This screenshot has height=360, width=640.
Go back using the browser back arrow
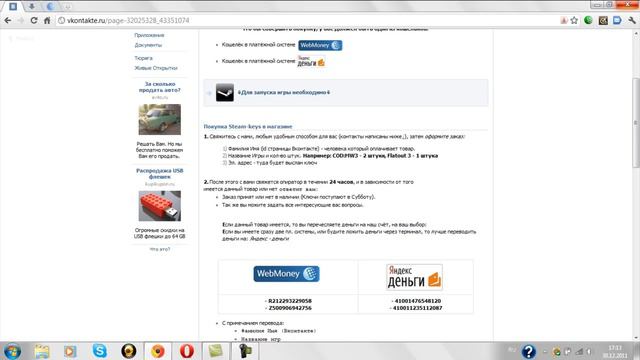pos(8,20)
